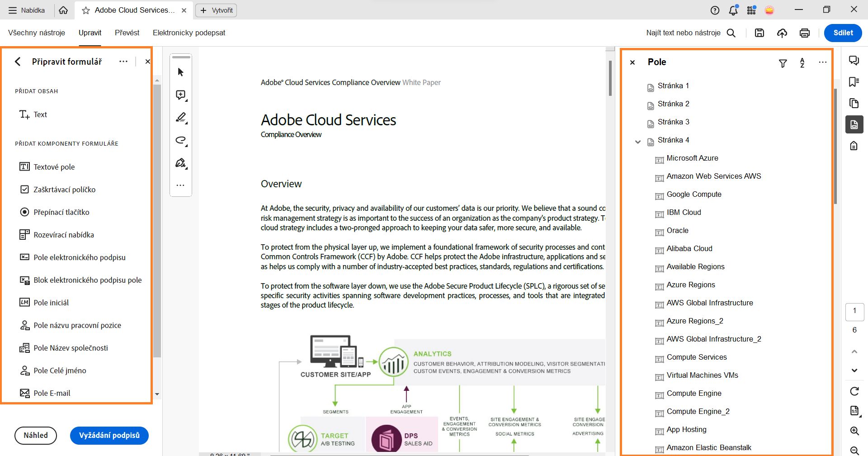The image size is (868, 456).
Task: Sort fields alphabetically A-Z
Action: click(x=802, y=63)
